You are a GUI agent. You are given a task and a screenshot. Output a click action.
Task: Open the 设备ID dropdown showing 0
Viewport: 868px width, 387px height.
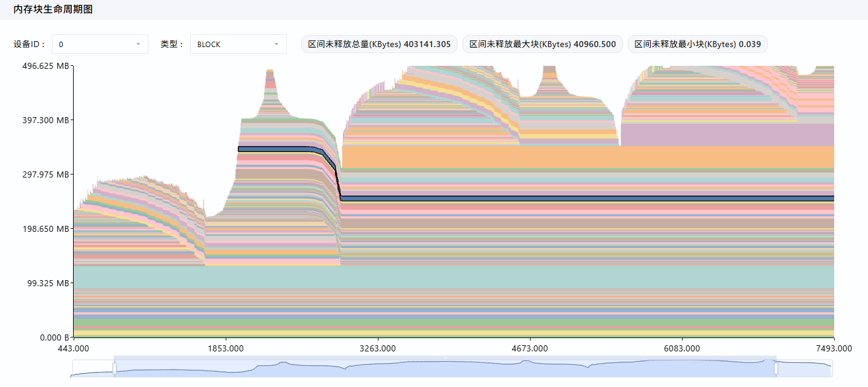[100, 44]
